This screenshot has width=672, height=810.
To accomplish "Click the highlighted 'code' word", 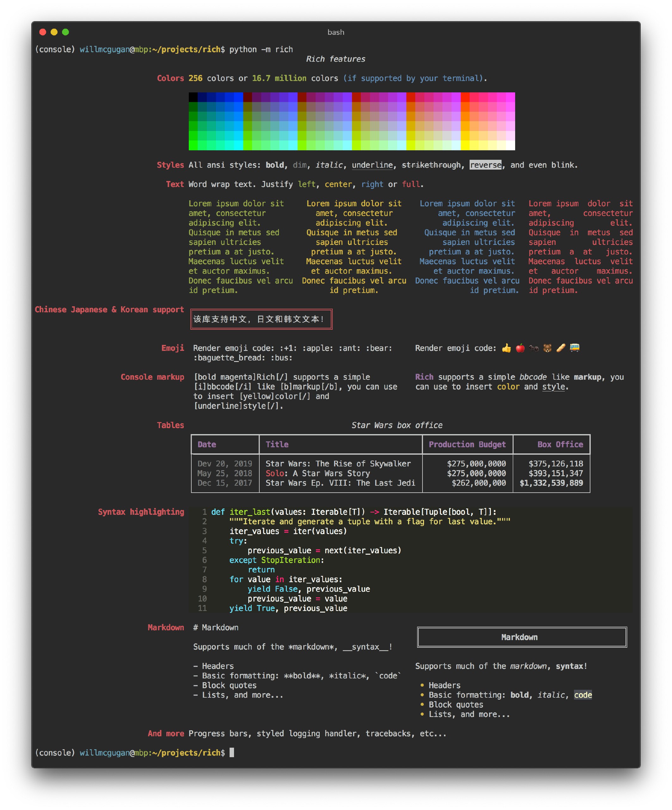I will 583,695.
